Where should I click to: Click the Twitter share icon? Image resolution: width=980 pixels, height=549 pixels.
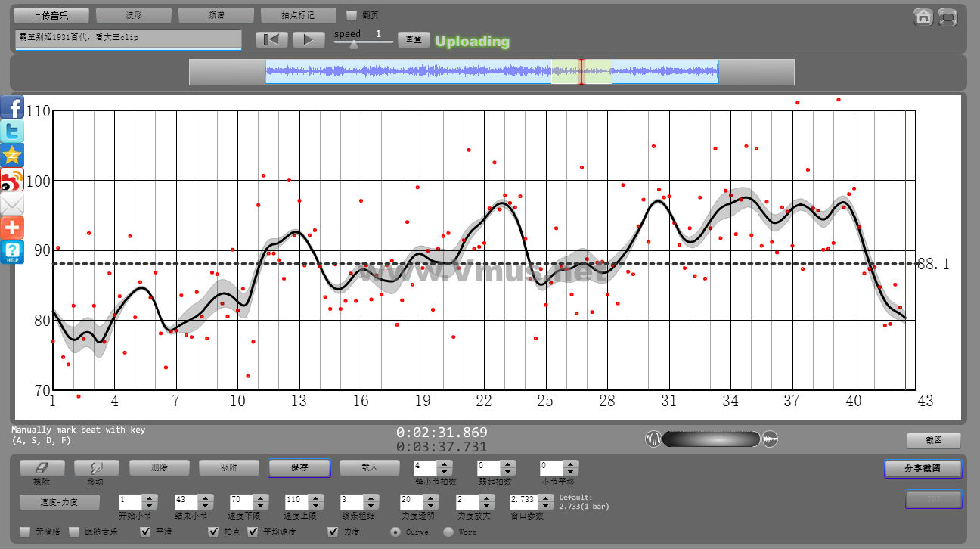(x=12, y=131)
